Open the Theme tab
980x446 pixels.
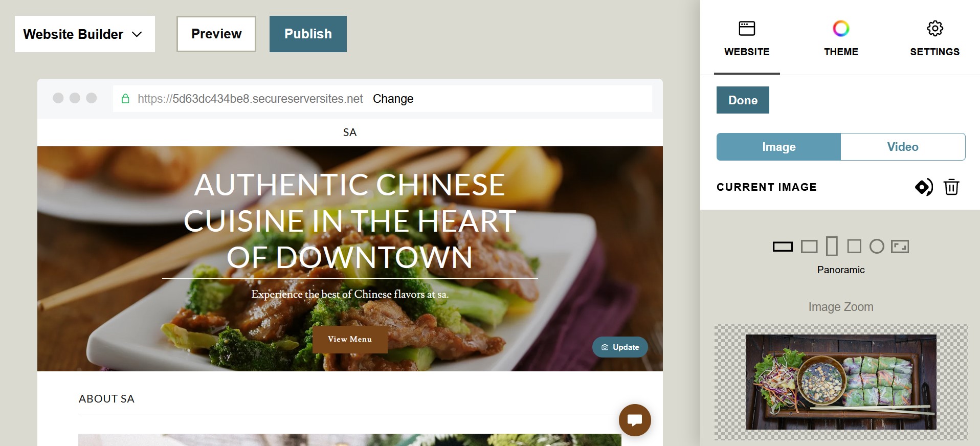coord(841,38)
